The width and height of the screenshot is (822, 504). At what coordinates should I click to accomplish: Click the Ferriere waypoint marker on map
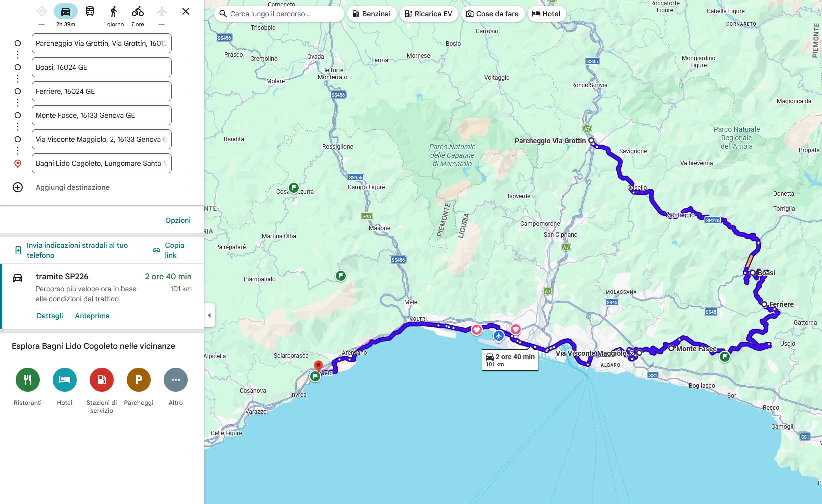[x=764, y=304]
